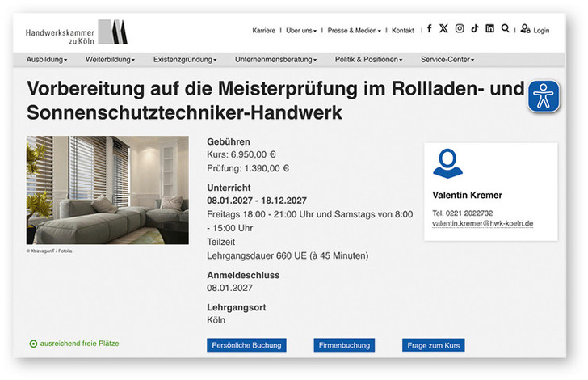
Task: Click the ausreichend freie Plätze text
Action: pos(79,344)
